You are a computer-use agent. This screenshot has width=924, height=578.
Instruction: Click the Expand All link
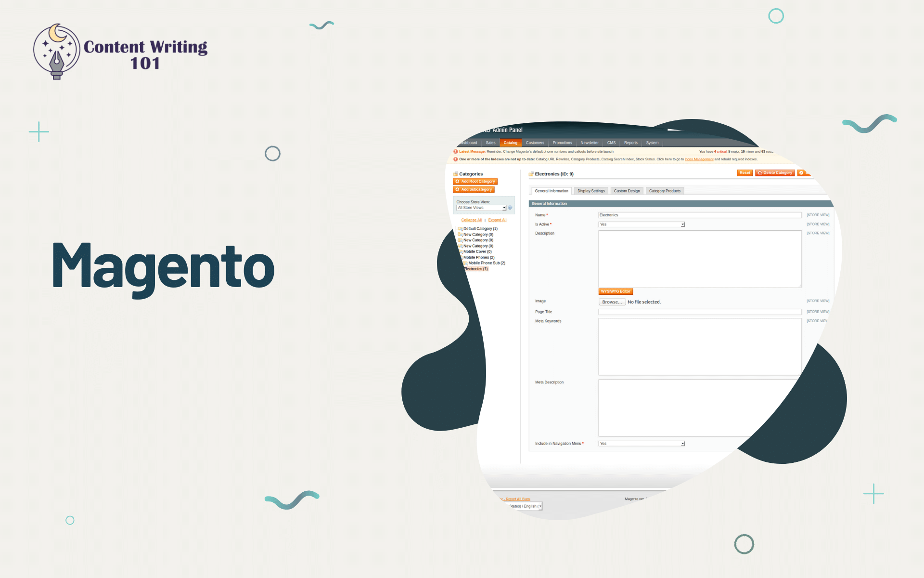pyautogui.click(x=497, y=220)
